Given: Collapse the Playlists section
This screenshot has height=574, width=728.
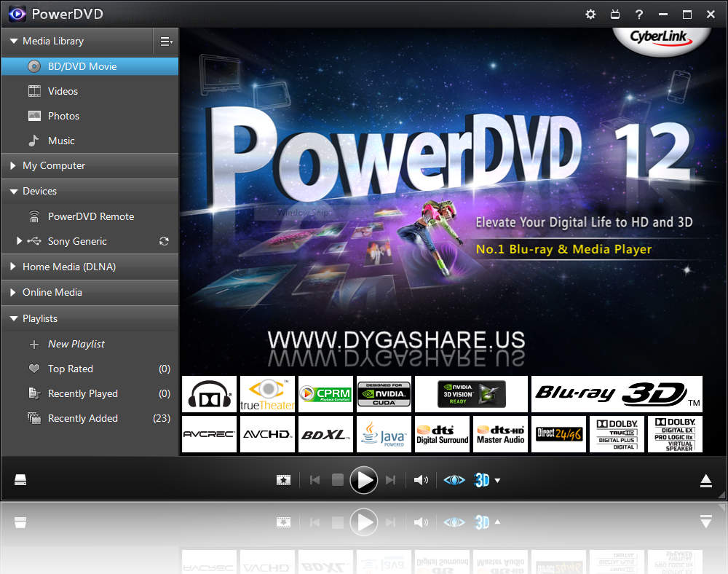Looking at the screenshot, I should [14, 318].
